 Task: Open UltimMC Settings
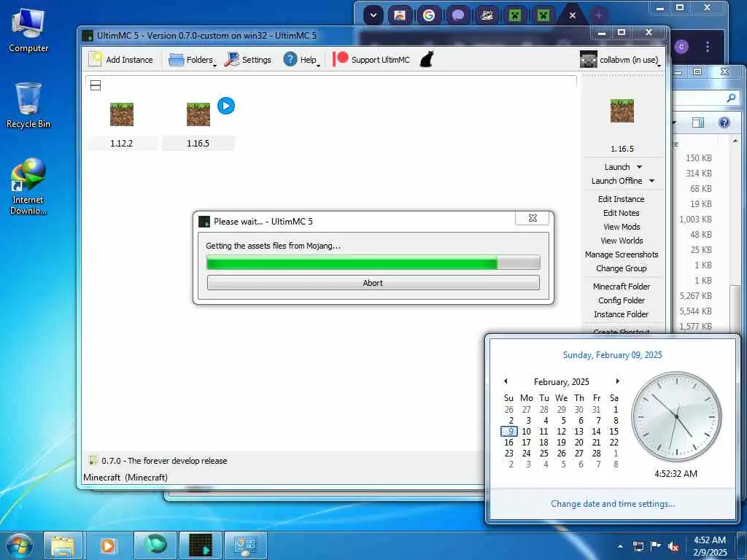(x=248, y=60)
